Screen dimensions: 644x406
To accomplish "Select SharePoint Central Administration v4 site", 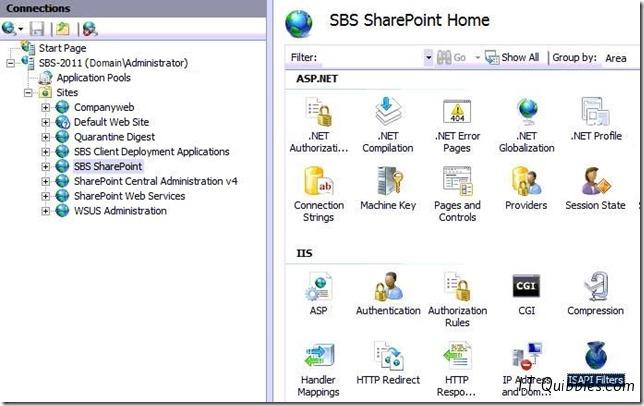I will 155,181.
